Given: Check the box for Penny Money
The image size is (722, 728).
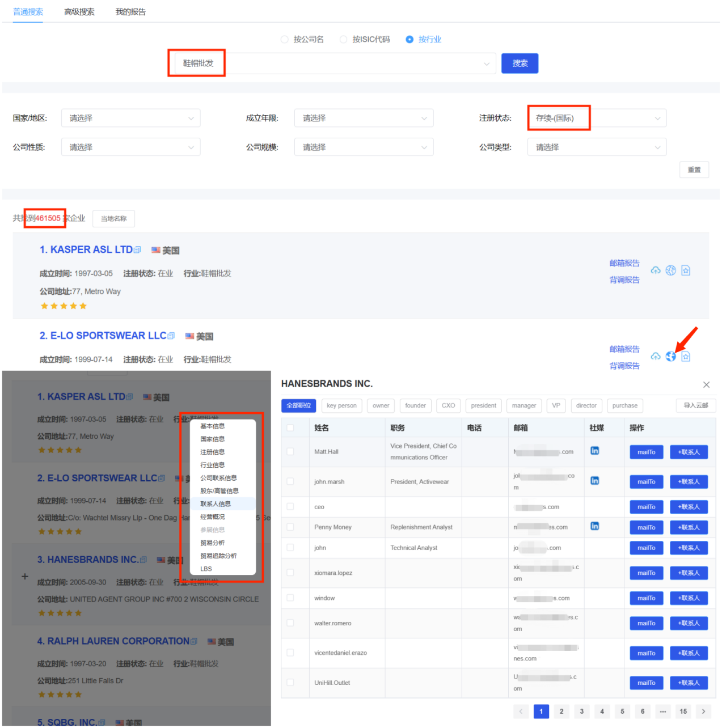Looking at the screenshot, I should coord(290,527).
